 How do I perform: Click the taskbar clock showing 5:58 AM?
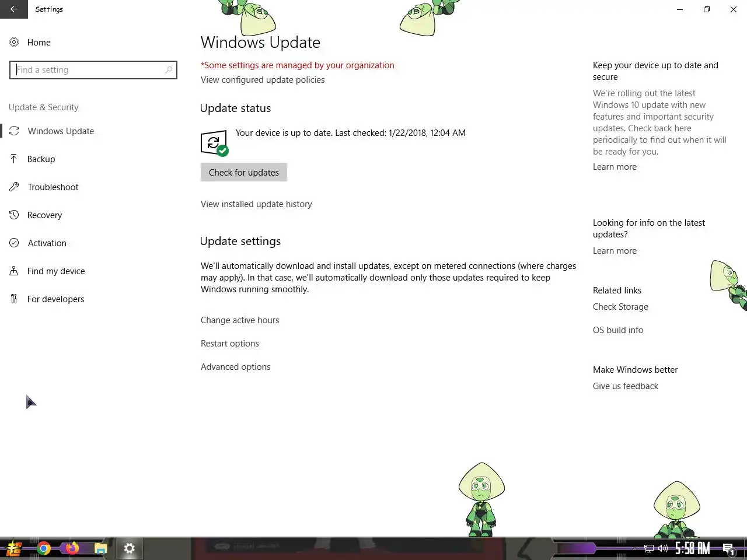[x=693, y=548]
